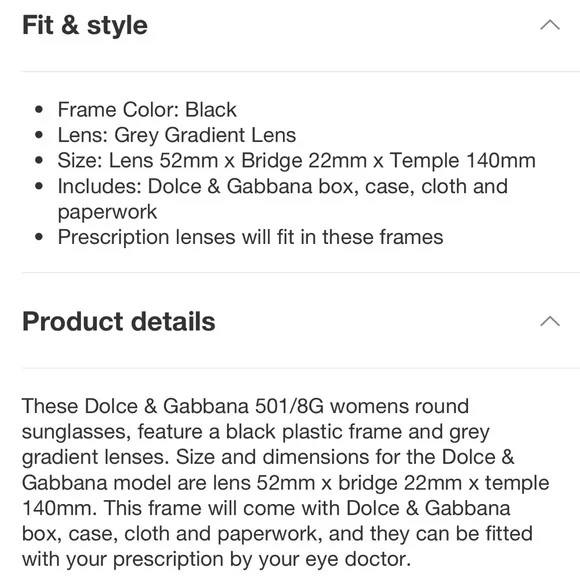Click the Size lens bridge temple line

pos(297,161)
